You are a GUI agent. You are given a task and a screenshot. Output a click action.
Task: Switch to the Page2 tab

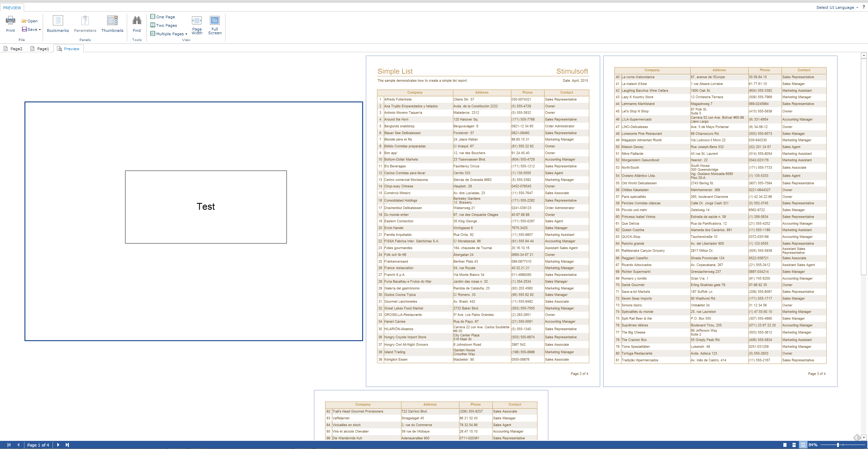pos(13,49)
